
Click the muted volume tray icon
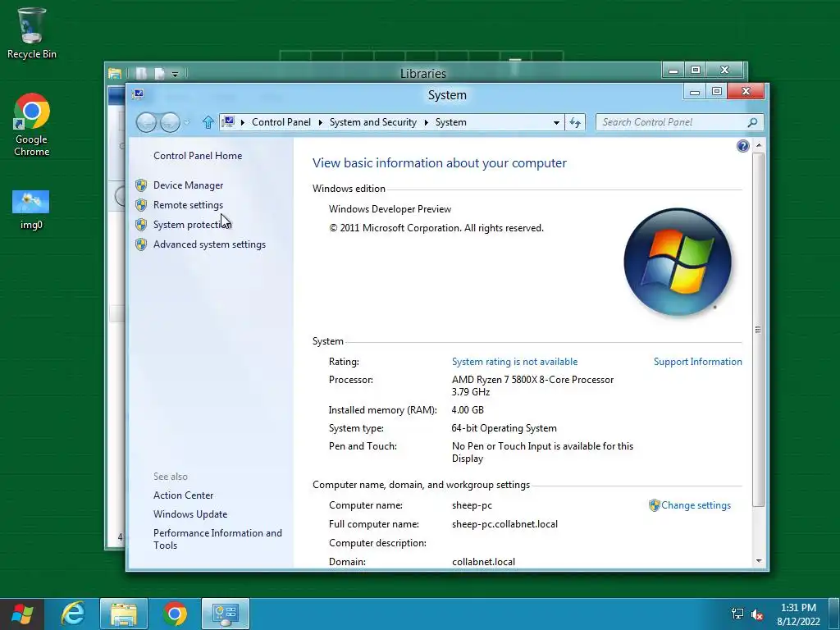[757, 614]
